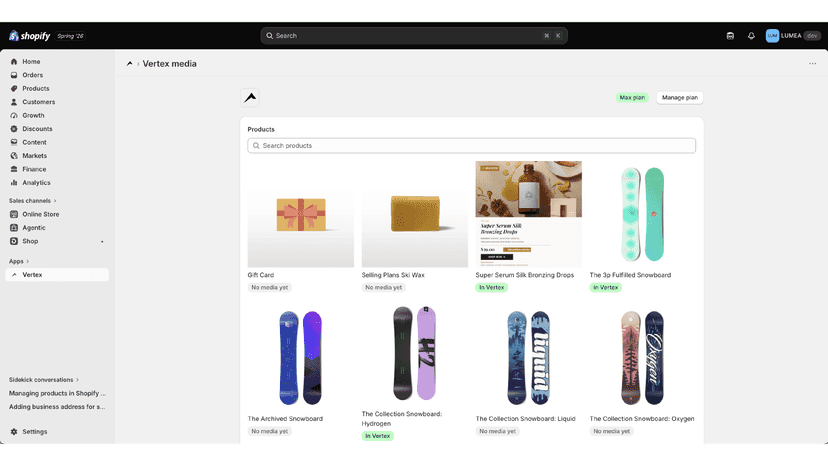Click the Content icon
This screenshot has height=466, width=828.
click(14, 143)
